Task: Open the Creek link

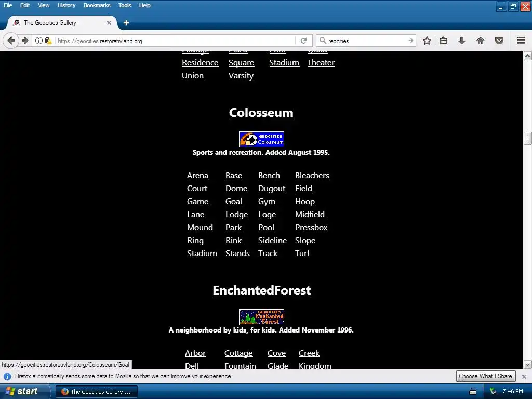Action: tap(309, 353)
